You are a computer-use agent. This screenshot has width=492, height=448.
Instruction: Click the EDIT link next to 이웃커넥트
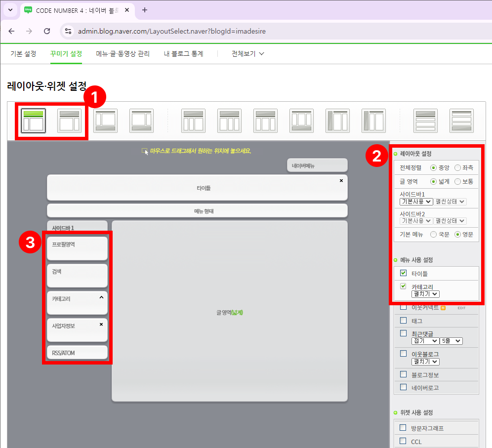coord(461,308)
